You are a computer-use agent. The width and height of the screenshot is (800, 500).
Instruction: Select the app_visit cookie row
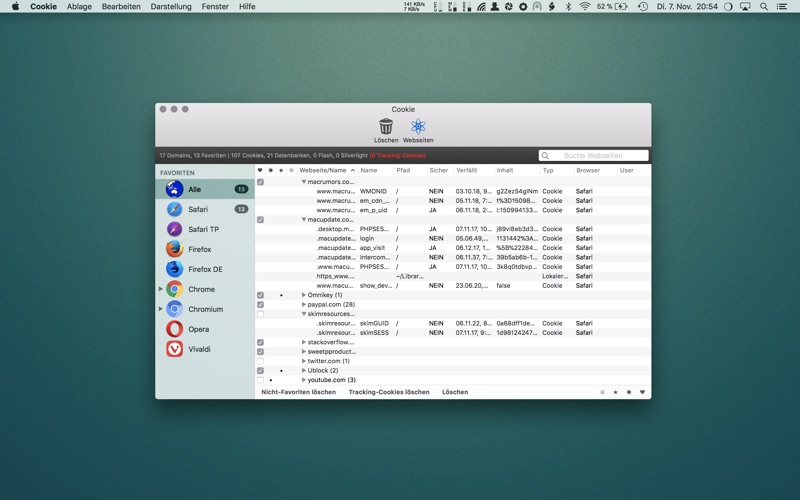click(x=453, y=248)
